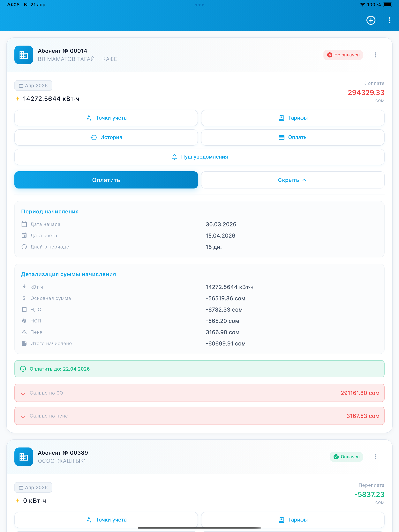Tap the -565.20 сом НСП value

pos(222,321)
